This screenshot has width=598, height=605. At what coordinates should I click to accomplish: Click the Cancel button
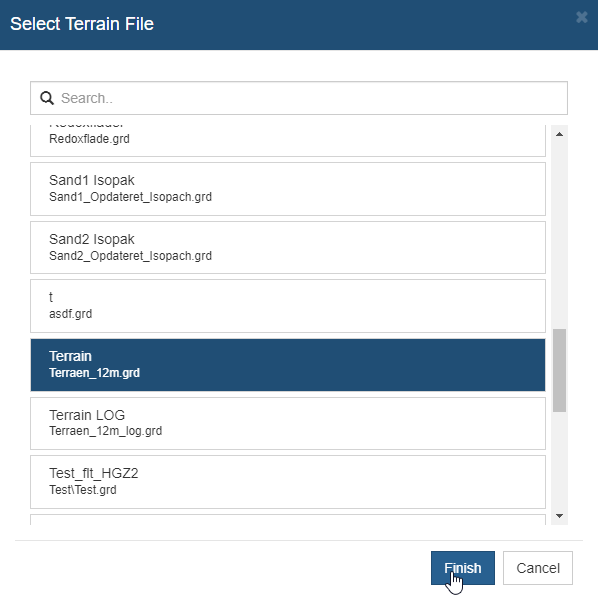[x=538, y=568]
